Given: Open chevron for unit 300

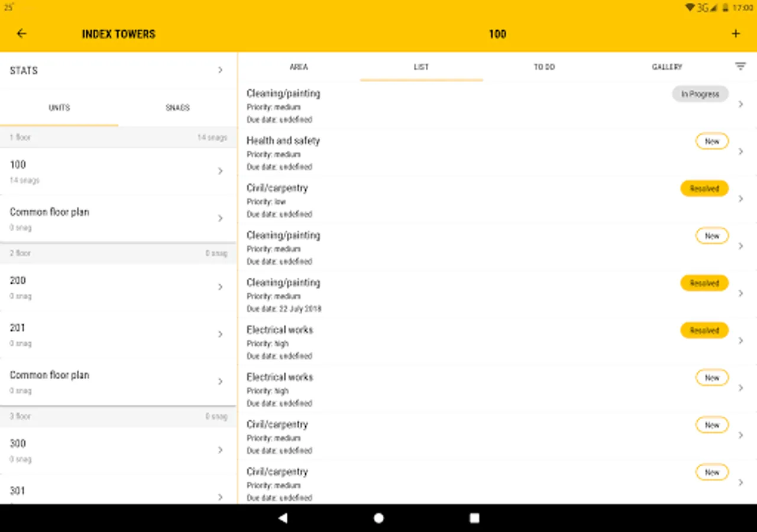Looking at the screenshot, I should 220,450.
